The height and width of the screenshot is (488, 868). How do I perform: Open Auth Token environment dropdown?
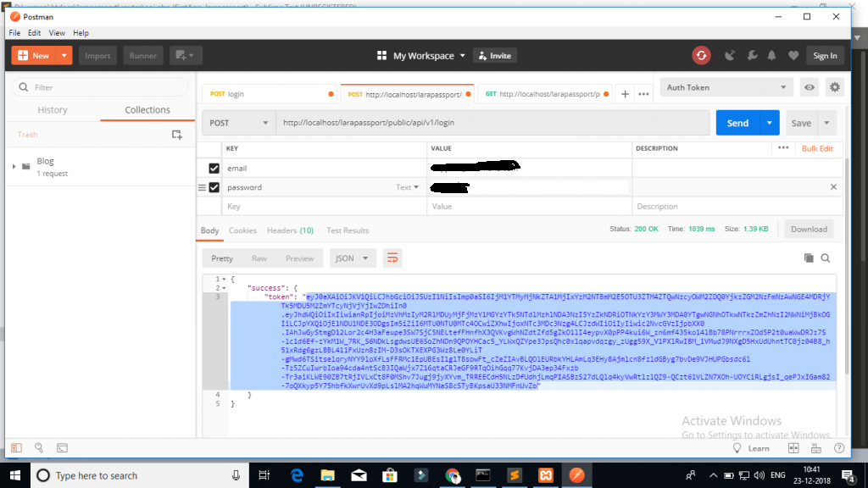coord(726,87)
